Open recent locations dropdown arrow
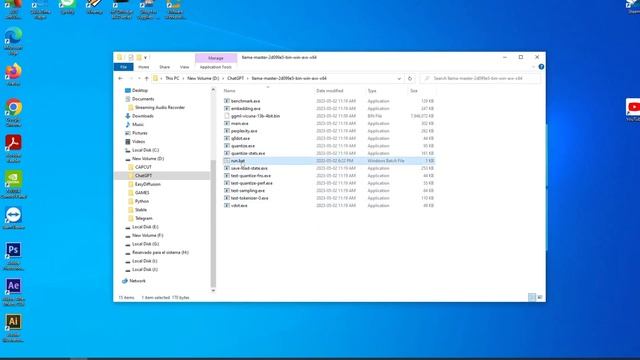The width and height of the screenshot is (640, 360). tap(139, 78)
